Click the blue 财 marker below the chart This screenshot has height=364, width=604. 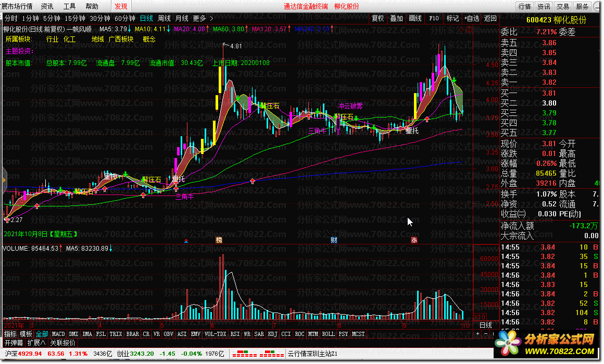[x=334, y=240]
